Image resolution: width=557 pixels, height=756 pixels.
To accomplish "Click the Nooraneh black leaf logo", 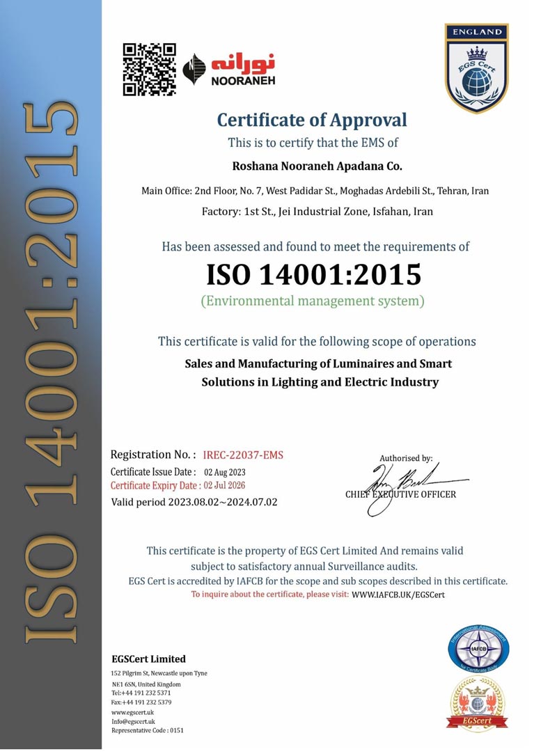I will coord(194,69).
